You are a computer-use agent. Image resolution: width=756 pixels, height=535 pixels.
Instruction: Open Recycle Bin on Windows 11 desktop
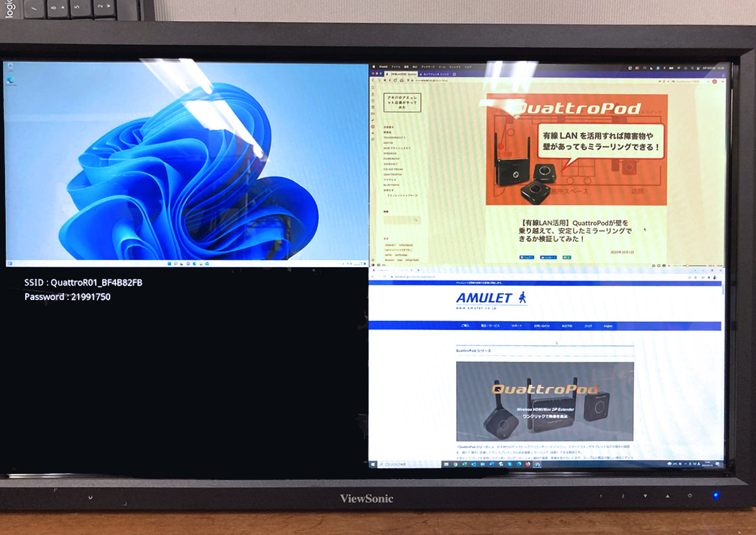click(x=11, y=67)
